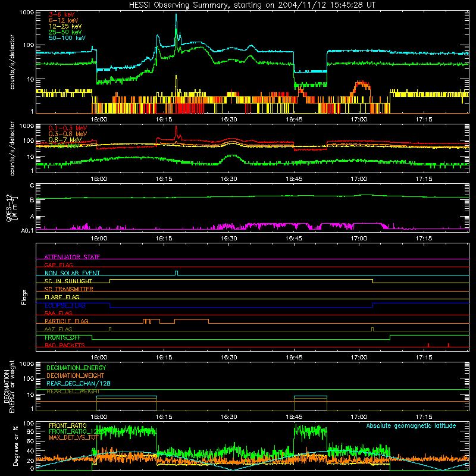This screenshot has width=476, height=476.
Task: Select the DECIMATION ENERGY or weight axis title
Action: (10, 386)
